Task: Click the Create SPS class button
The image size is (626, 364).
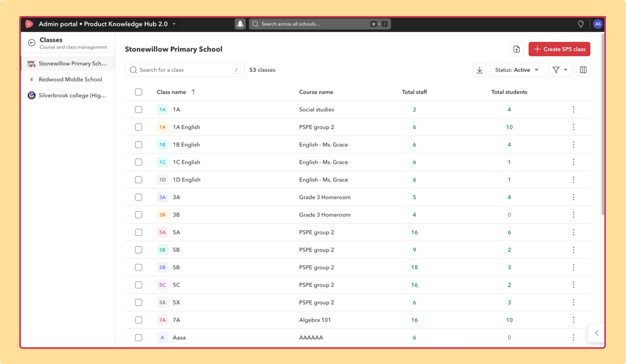Action: click(x=559, y=49)
